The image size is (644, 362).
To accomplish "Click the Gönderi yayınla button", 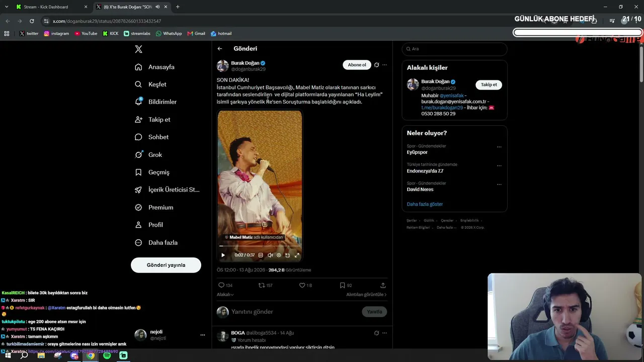I will [x=166, y=265].
